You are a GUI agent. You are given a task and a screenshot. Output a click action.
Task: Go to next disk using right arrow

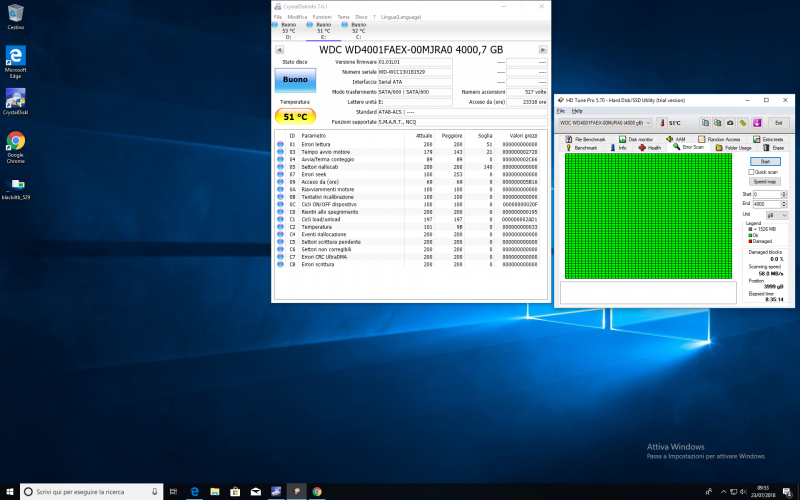[x=543, y=50]
